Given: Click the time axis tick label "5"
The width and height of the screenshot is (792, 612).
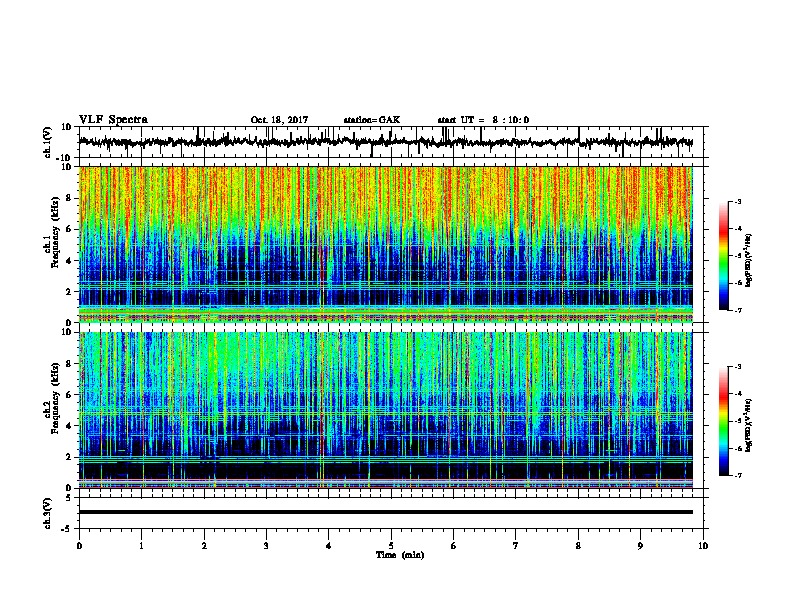Looking at the screenshot, I should coord(391,546).
